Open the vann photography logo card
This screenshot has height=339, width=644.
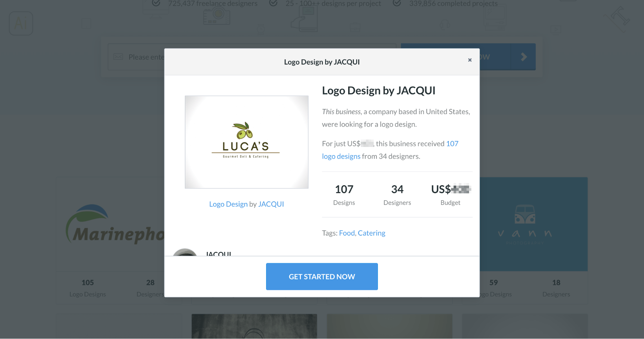tap(533, 224)
